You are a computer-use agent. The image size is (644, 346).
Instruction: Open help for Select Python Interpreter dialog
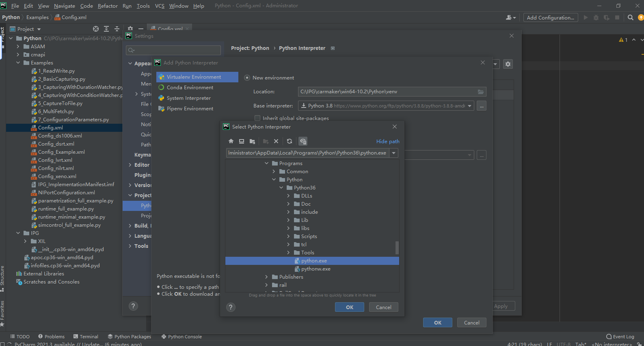click(x=231, y=307)
